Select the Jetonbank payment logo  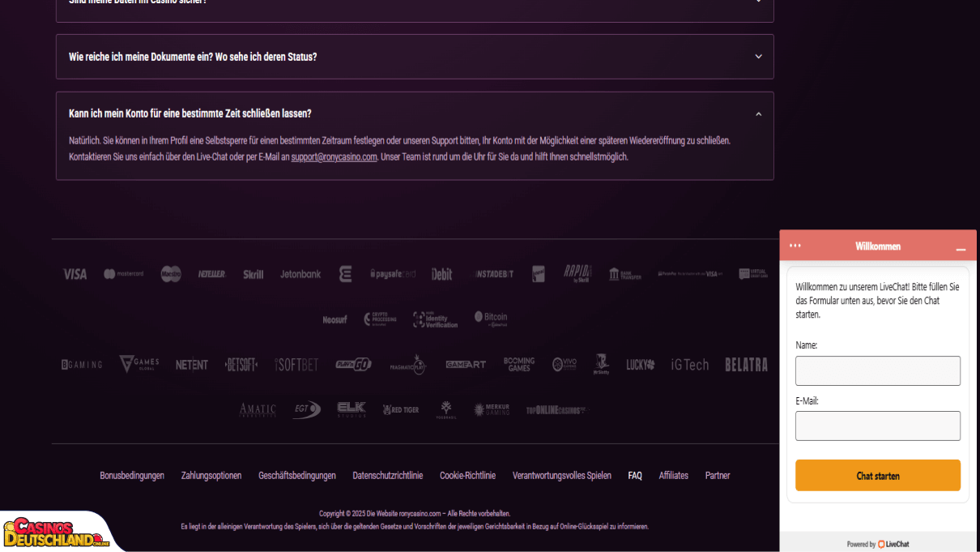coord(300,274)
